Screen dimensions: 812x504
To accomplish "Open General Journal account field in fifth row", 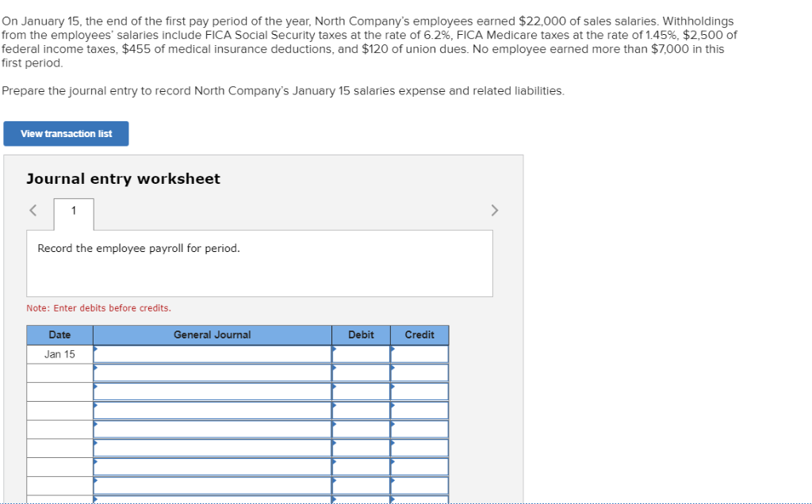I will click(x=213, y=430).
